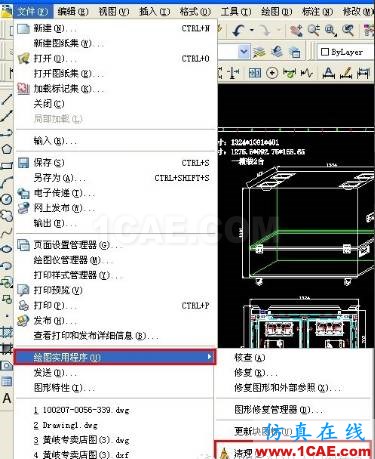Select the Line draw tool
This screenshot has height=459, width=375.
(7, 99)
